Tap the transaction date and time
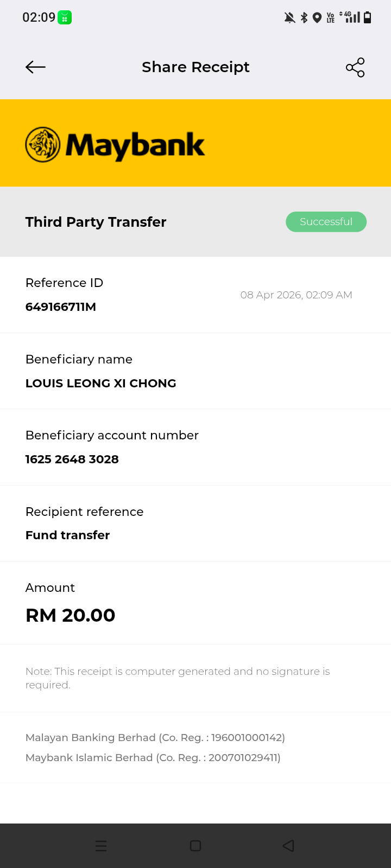The width and height of the screenshot is (391, 868). (x=296, y=295)
